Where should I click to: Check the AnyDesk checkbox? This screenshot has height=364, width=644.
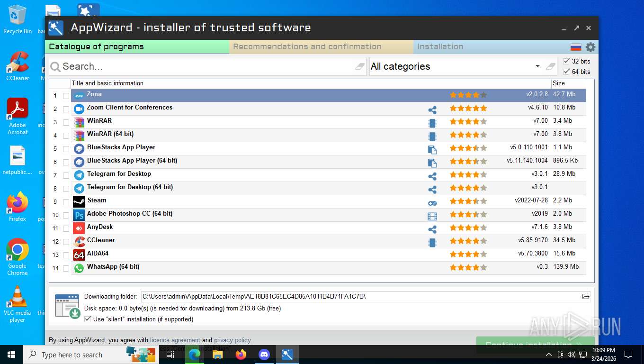tap(66, 228)
